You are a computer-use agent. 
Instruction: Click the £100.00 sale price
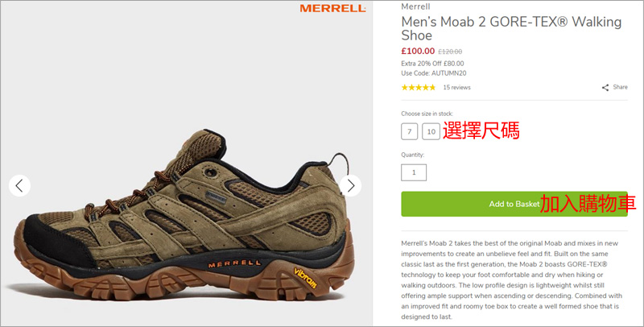click(x=418, y=51)
